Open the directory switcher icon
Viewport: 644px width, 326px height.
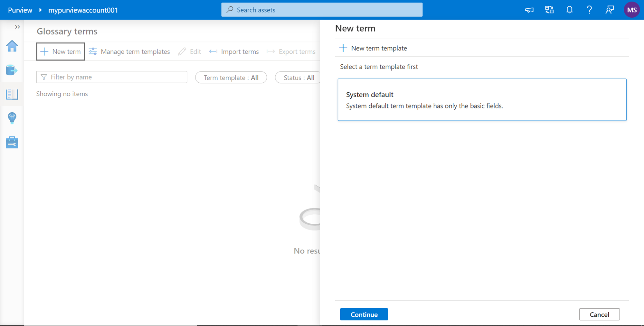[x=549, y=10]
